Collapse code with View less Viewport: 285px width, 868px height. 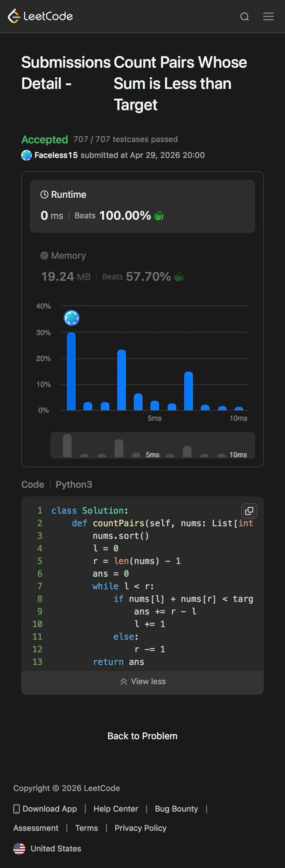click(x=143, y=681)
